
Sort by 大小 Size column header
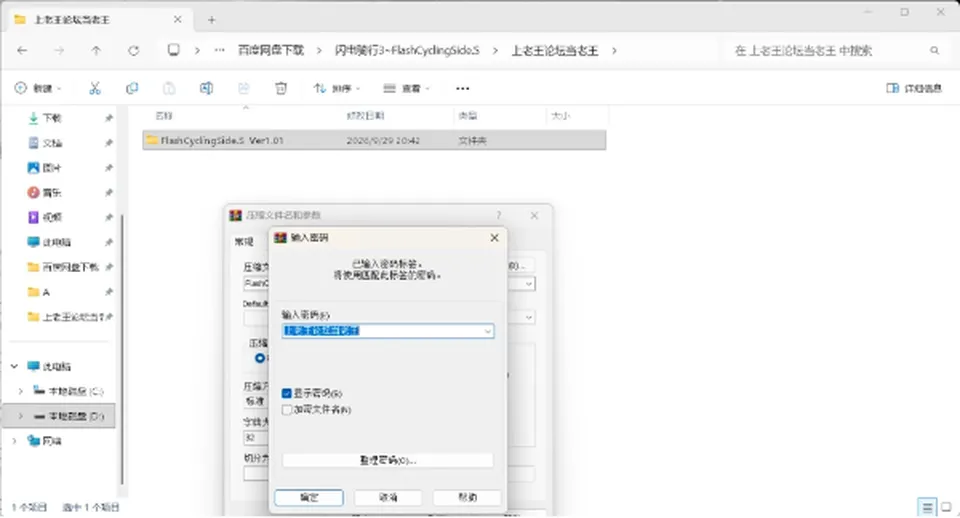(x=560, y=116)
